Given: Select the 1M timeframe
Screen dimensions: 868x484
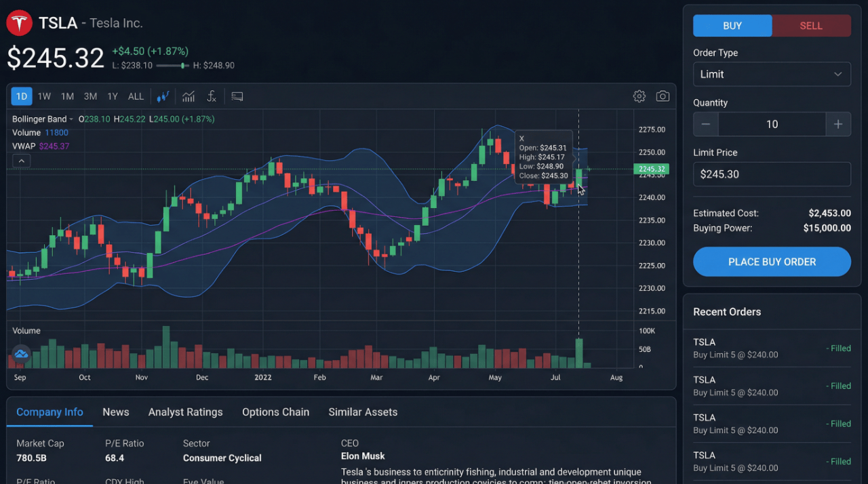Looking at the screenshot, I should [x=67, y=96].
